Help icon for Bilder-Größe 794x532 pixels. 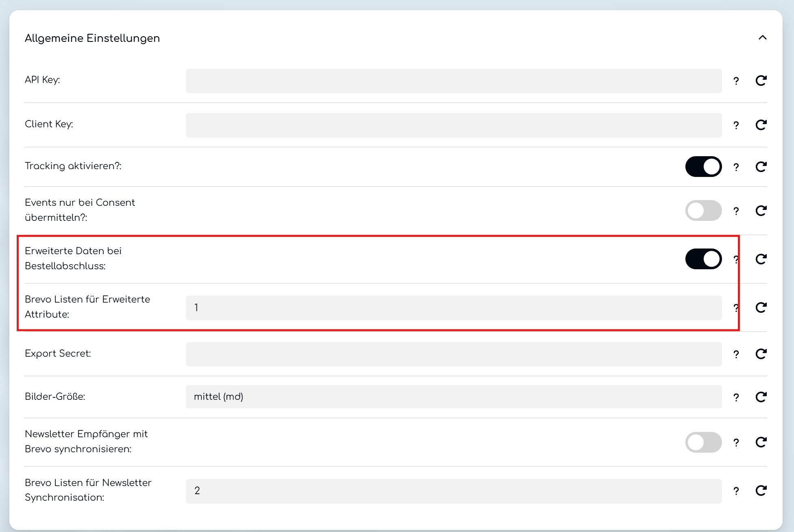point(736,397)
